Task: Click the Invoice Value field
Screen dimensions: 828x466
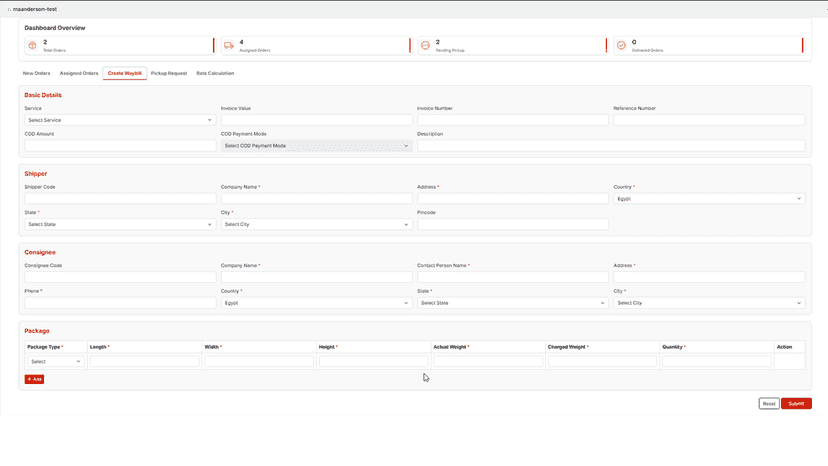Action: [x=316, y=120]
